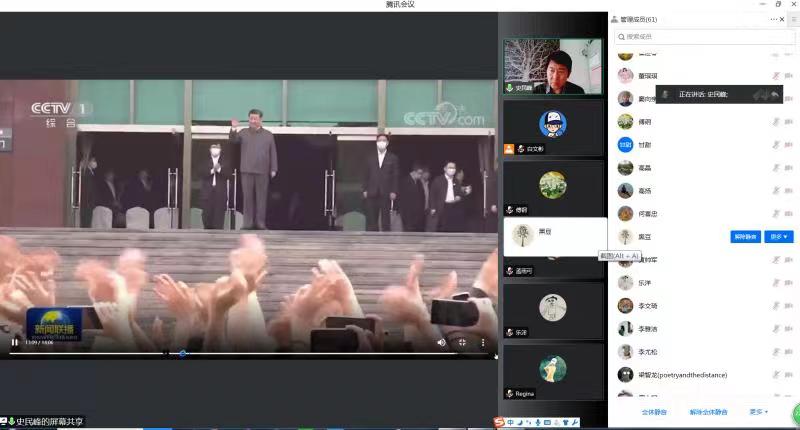
Task: Open the video player's three-dot options
Action: point(483,342)
